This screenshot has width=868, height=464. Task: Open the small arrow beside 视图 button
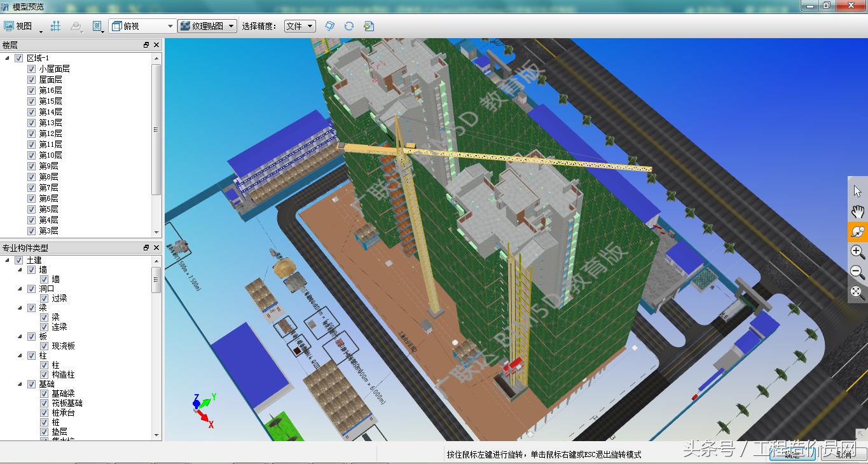41,31
